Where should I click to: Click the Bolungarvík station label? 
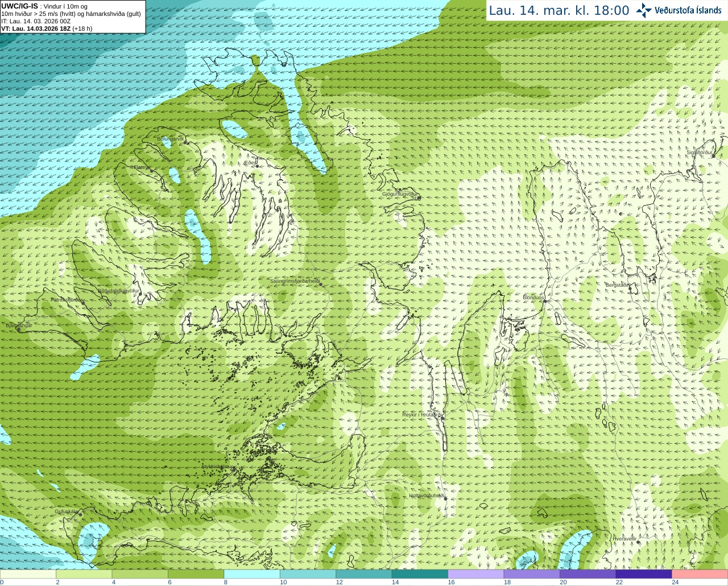point(171,139)
